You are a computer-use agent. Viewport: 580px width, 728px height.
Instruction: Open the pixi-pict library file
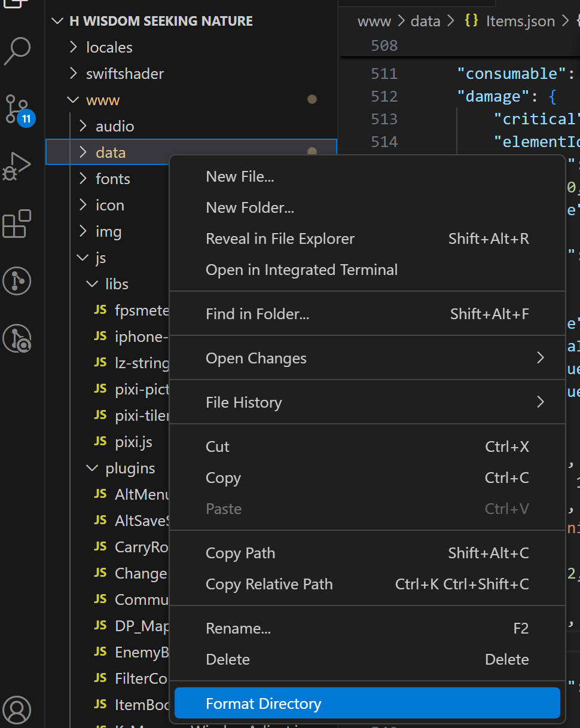click(x=142, y=389)
